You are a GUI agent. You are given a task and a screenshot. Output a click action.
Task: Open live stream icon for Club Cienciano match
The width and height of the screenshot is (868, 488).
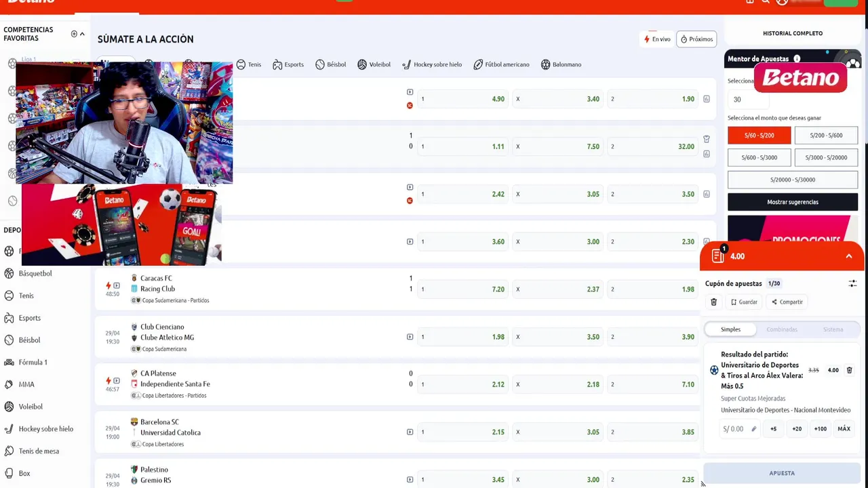(410, 337)
